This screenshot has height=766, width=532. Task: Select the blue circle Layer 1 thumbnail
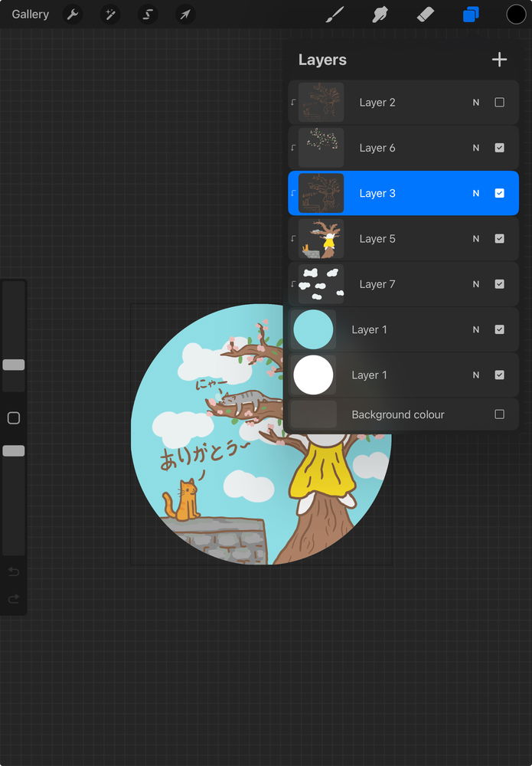[x=313, y=330]
